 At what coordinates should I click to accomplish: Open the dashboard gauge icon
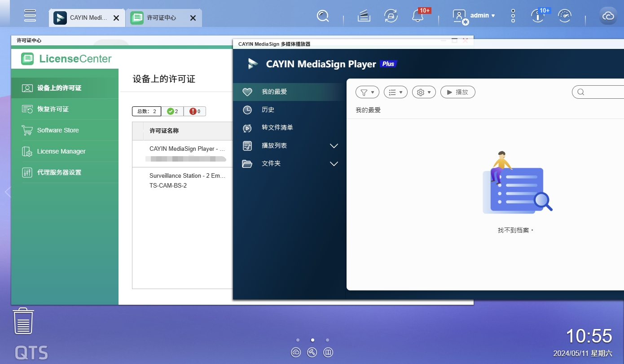(565, 16)
